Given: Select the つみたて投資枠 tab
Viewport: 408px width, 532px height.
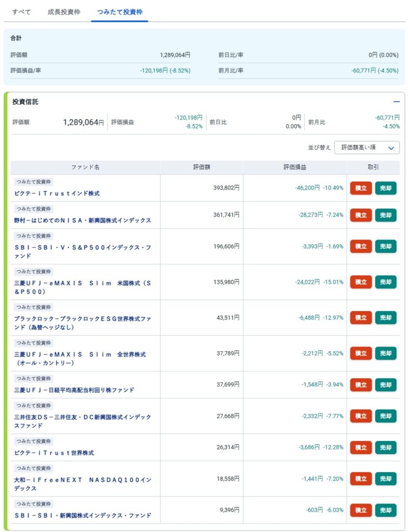Looking at the screenshot, I should (119, 12).
